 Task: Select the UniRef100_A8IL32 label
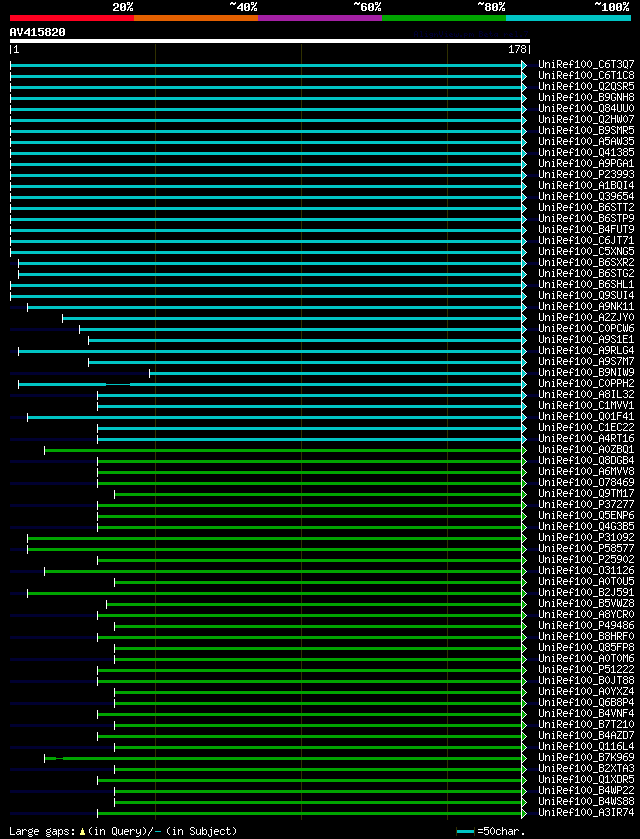pyautogui.click(x=586, y=394)
